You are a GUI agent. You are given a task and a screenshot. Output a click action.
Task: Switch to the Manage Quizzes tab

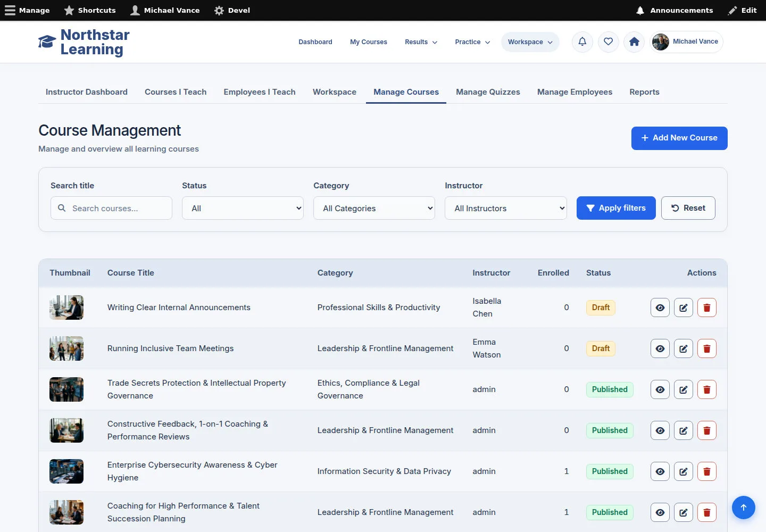click(488, 92)
